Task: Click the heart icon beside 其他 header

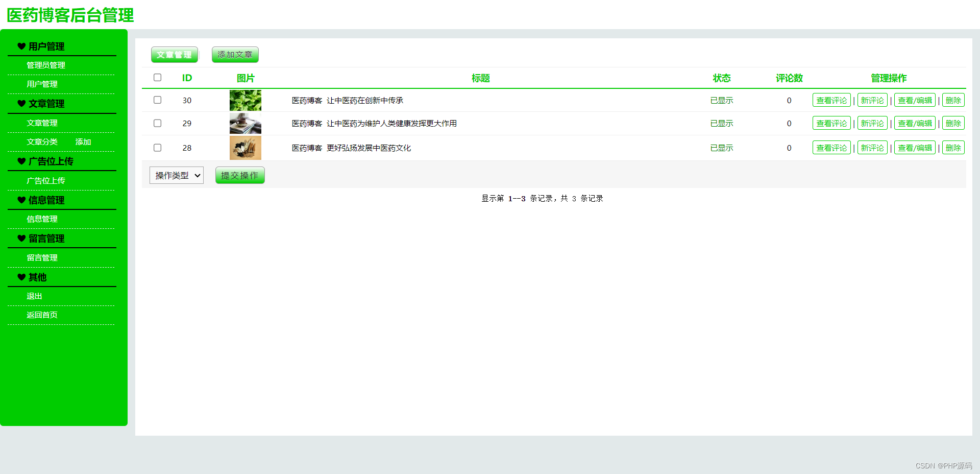Action: 21,277
